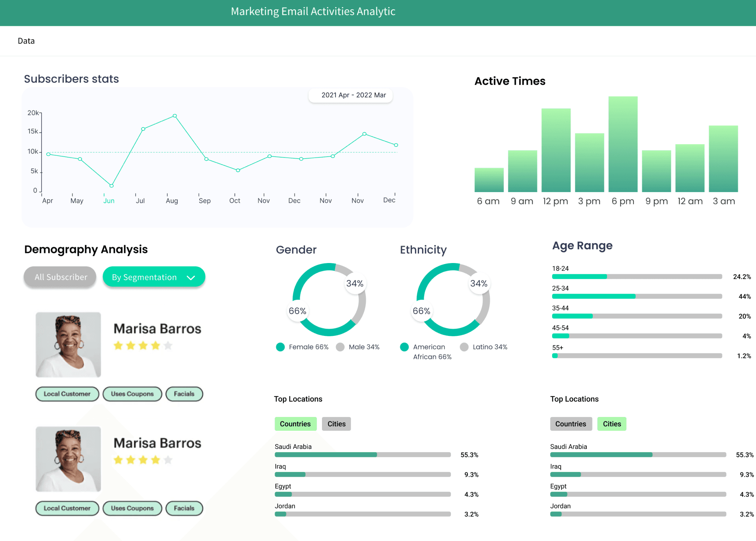The height and width of the screenshot is (541, 756).
Task: Click the gray Latino 34% legend dot
Action: click(464, 347)
